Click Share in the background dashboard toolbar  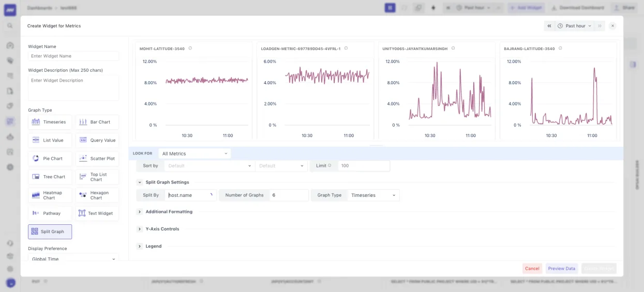(624, 8)
